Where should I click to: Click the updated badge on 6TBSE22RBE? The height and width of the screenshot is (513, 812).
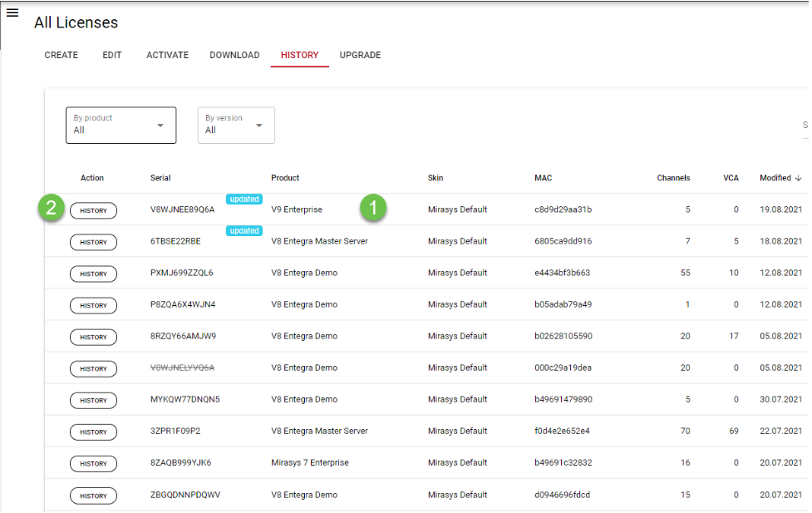point(244,231)
